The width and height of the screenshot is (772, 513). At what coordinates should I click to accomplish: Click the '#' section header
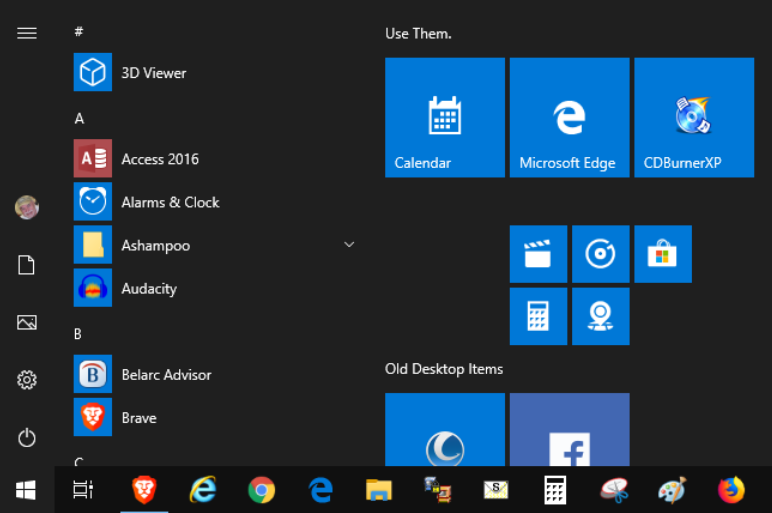[x=79, y=32]
